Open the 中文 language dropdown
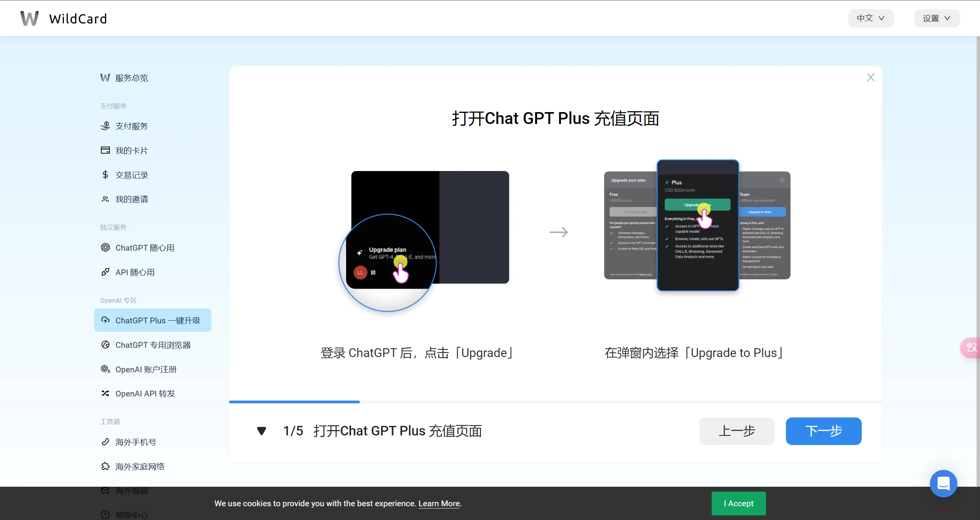Image resolution: width=980 pixels, height=520 pixels. pos(871,18)
